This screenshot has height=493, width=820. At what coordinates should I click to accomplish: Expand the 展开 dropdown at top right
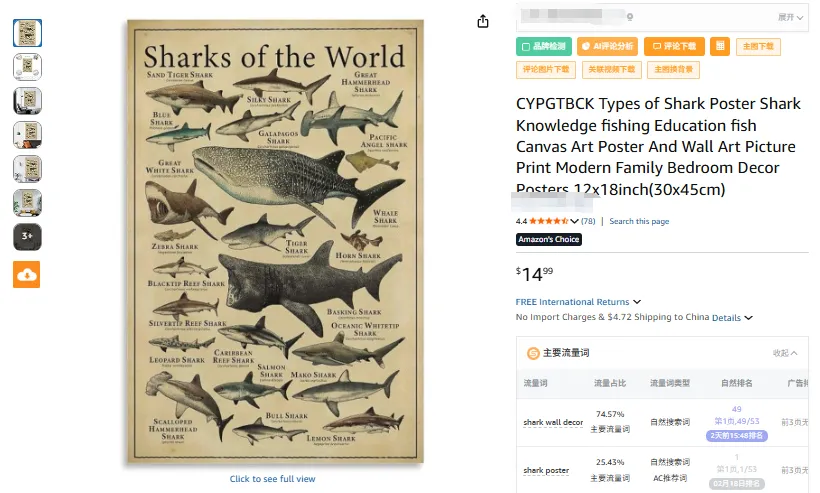coord(790,17)
